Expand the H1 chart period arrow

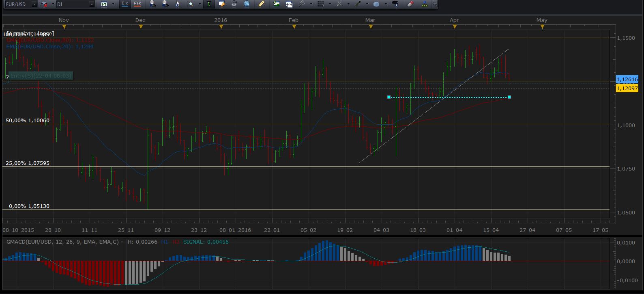click(x=113, y=4)
